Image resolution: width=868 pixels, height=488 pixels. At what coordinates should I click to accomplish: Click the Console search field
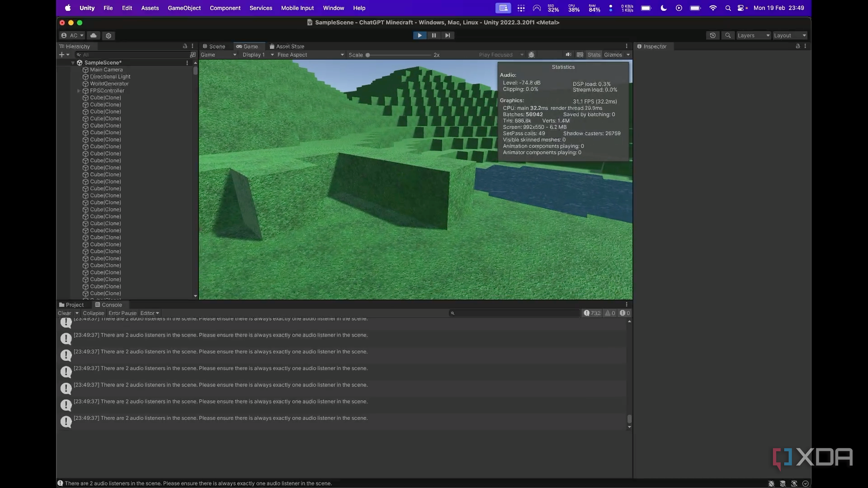click(514, 313)
